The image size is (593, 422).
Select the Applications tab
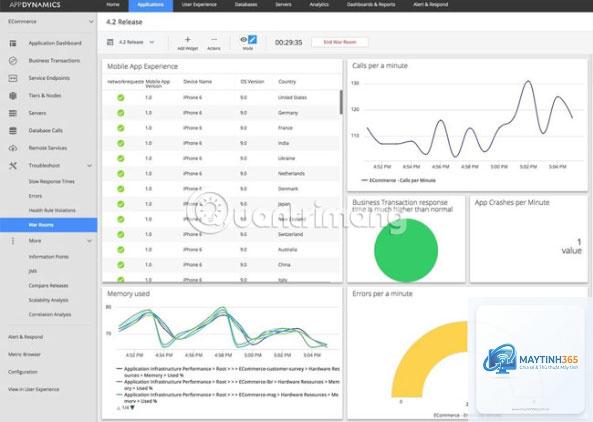151,5
